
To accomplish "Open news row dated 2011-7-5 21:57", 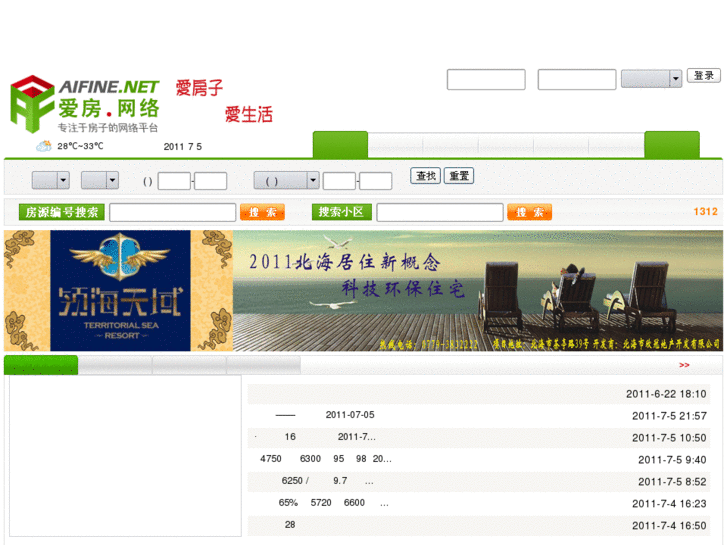I will tap(478, 416).
